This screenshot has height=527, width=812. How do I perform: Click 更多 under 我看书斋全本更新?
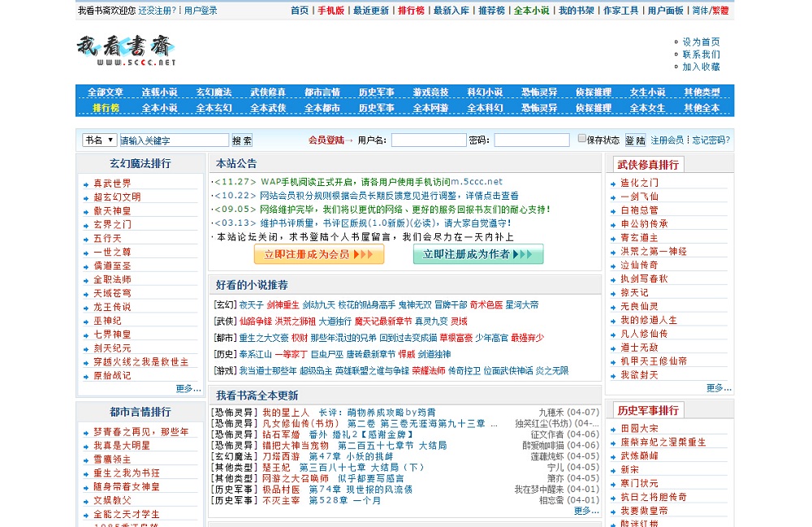(x=586, y=511)
